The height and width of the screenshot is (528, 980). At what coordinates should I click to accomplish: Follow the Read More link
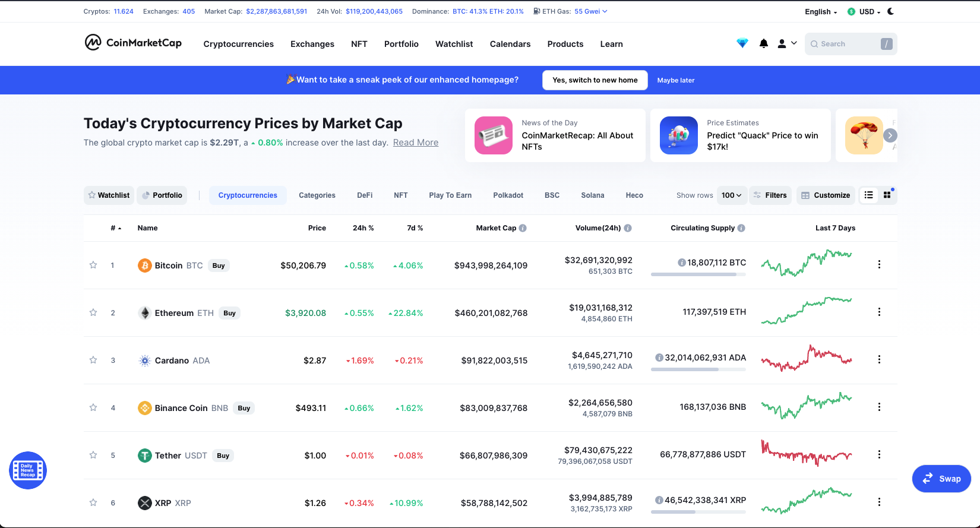click(416, 143)
